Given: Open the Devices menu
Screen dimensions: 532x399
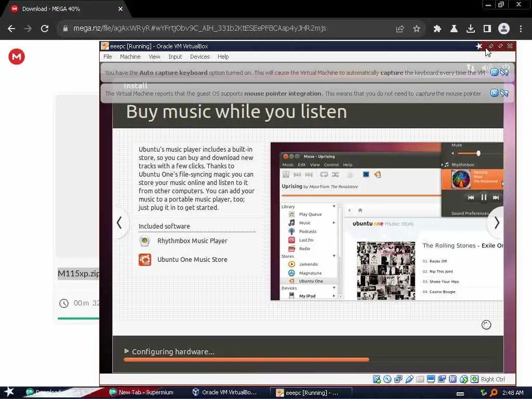Looking at the screenshot, I should pyautogui.click(x=199, y=57).
